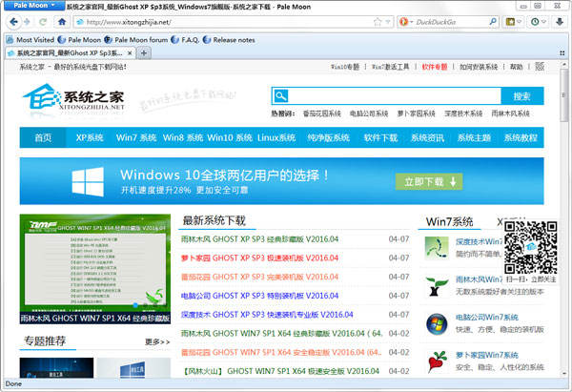Click the blue 搜索 search button

pyautogui.click(x=521, y=96)
